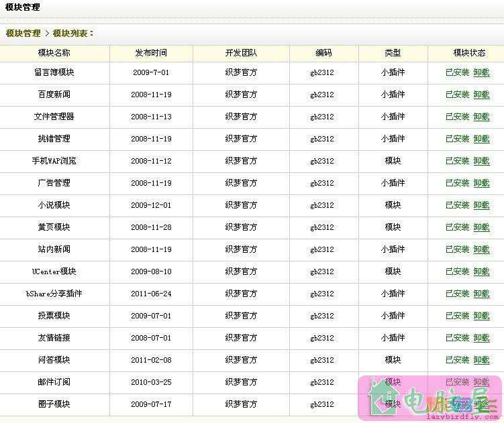The image size is (504, 423).
Task: Click 已安装 status of 小说模块
Action: pos(458,205)
